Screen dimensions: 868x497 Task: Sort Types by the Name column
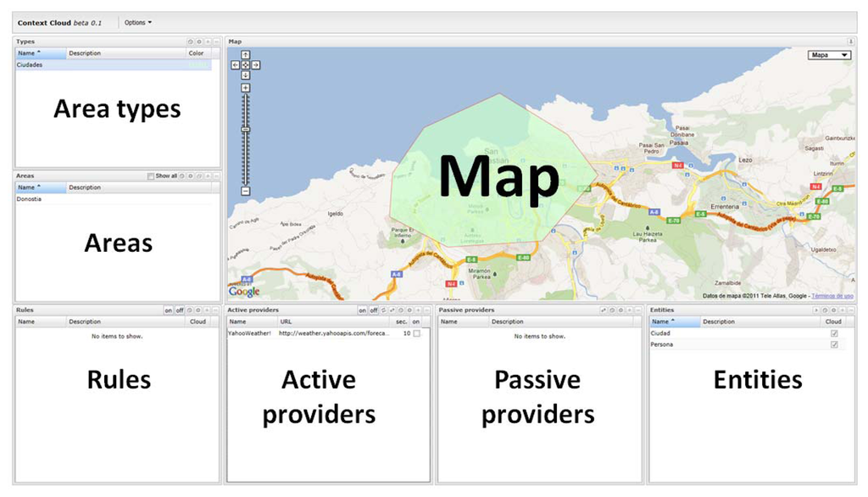(41, 53)
